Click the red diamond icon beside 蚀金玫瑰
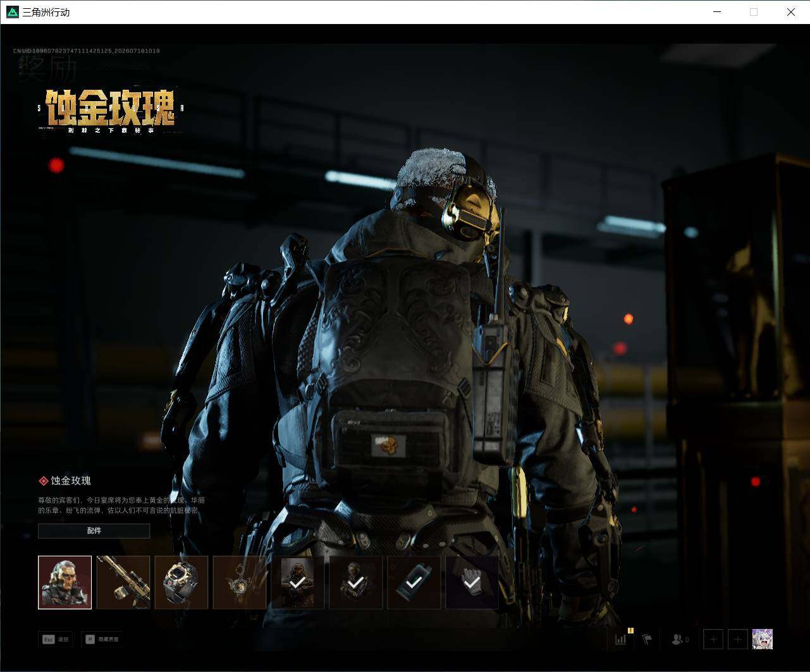 pyautogui.click(x=44, y=481)
